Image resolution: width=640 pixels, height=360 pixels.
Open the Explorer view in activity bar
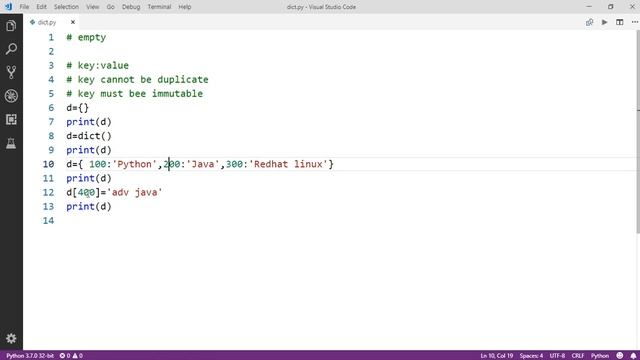click(x=11, y=26)
